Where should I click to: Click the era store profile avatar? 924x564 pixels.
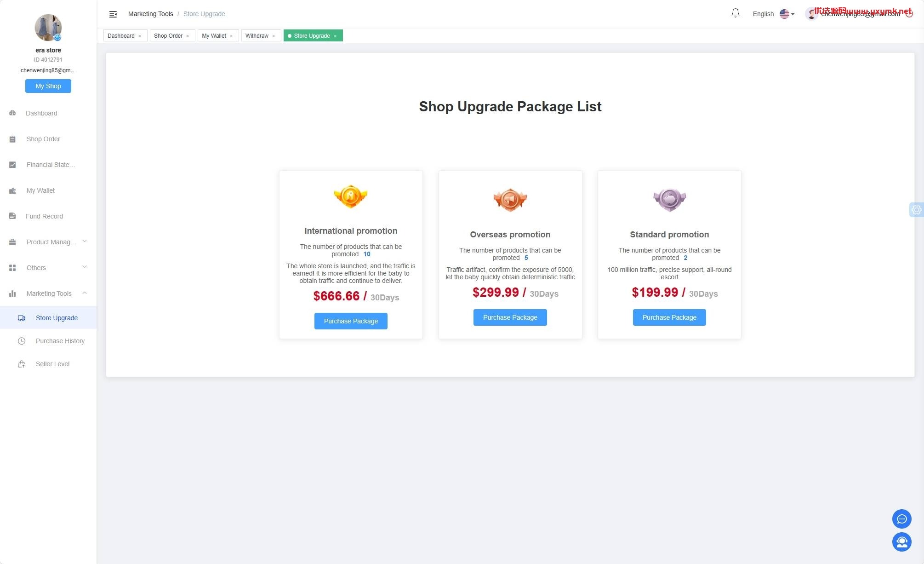point(48,28)
